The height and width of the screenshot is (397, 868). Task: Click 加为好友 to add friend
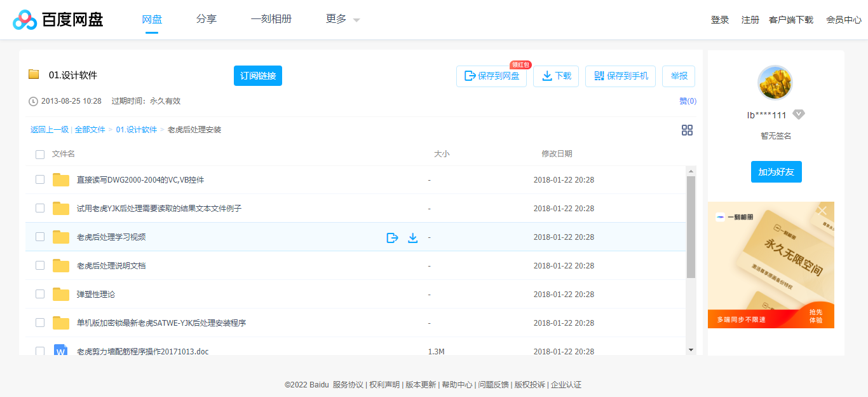(x=776, y=171)
